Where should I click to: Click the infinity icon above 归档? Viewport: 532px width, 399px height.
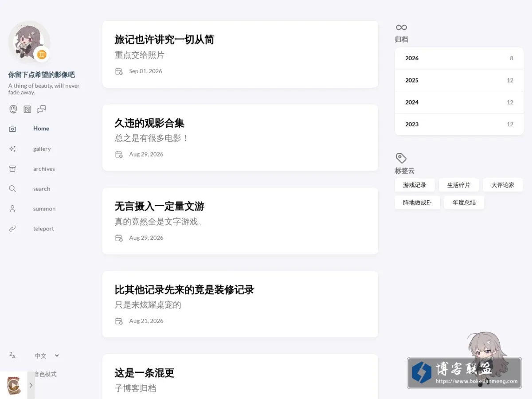(x=401, y=27)
